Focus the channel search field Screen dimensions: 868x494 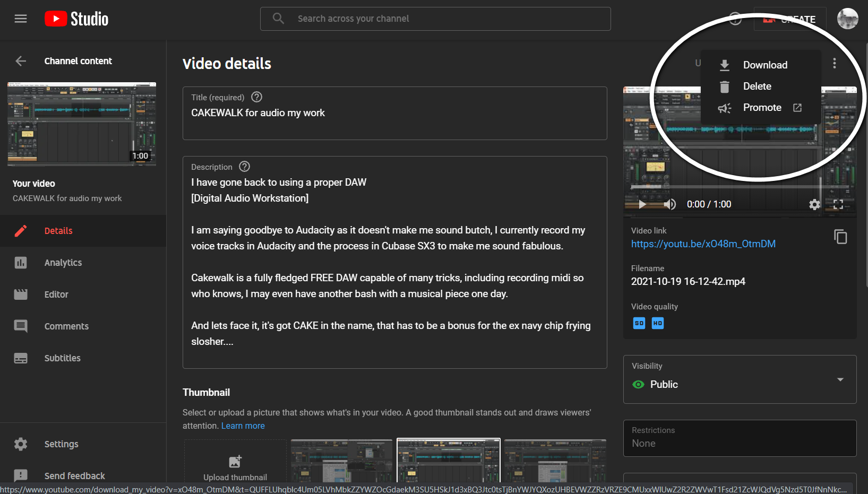[435, 19]
